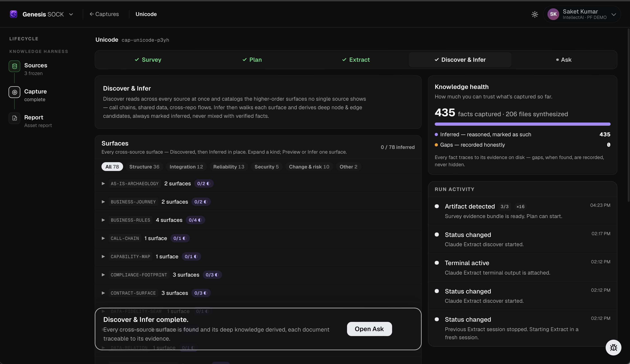Click the 0/3 badge on COMPLIANCE-FOOTPRINT row

click(212, 275)
